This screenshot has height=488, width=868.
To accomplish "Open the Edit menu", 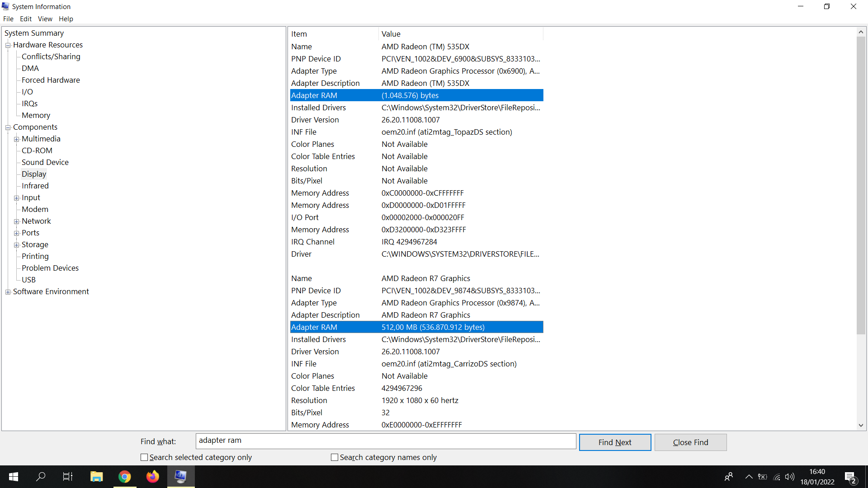I will tap(26, 19).
